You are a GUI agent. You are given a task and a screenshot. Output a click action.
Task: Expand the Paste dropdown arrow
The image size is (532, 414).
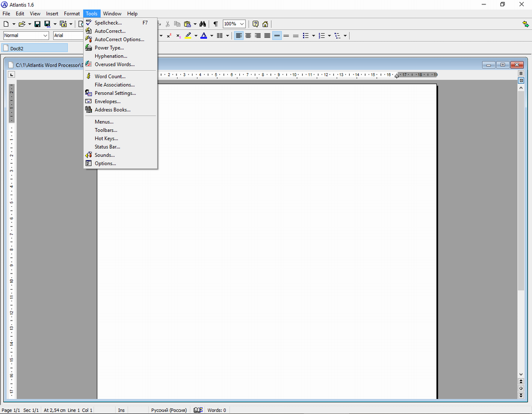point(195,24)
